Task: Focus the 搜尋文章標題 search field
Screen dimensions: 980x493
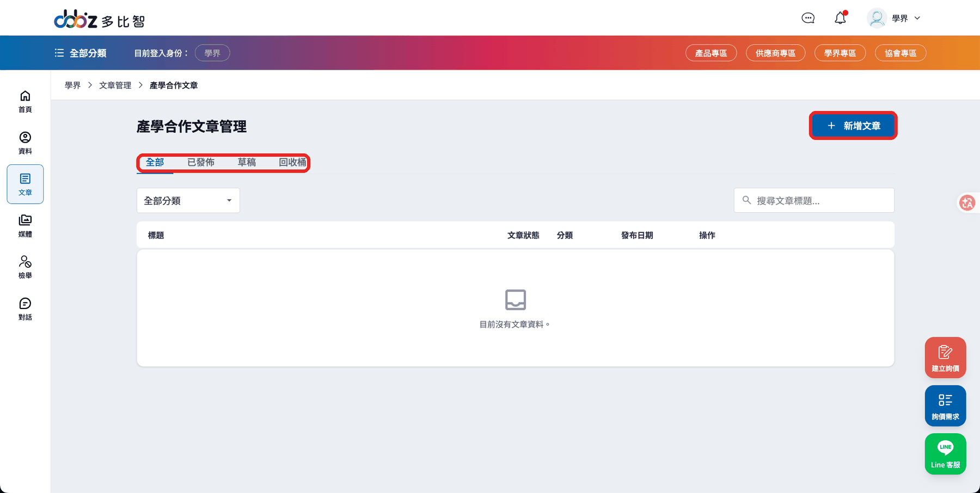Action: coord(814,200)
